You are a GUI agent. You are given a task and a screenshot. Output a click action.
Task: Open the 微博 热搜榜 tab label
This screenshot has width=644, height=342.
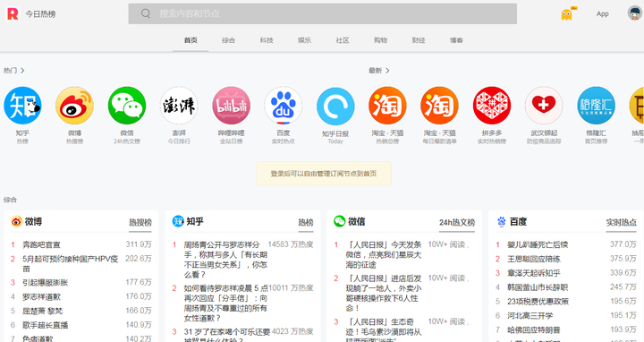tap(140, 222)
